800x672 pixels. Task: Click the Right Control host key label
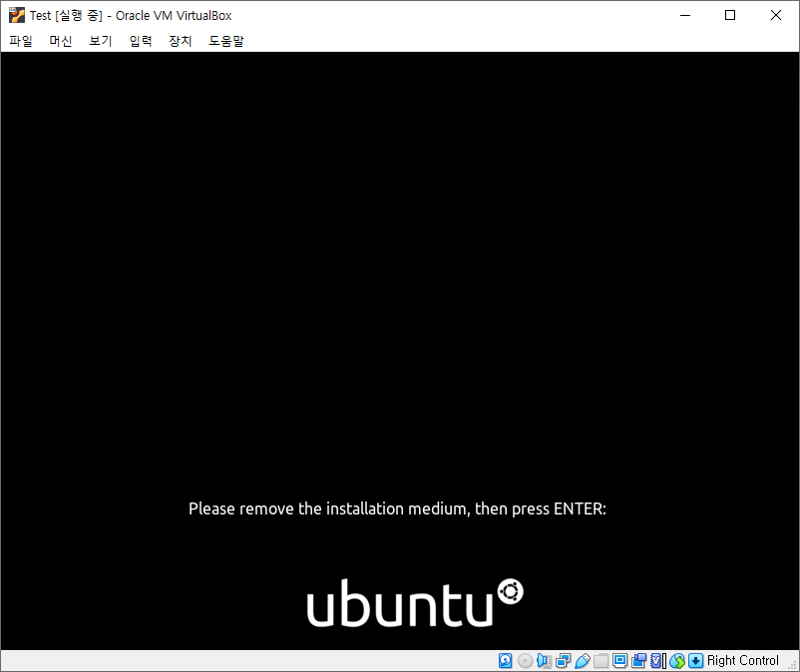pyautogui.click(x=743, y=661)
